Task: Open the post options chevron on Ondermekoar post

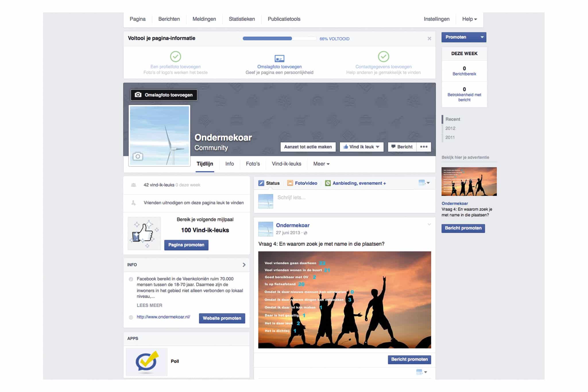Action: [x=429, y=224]
